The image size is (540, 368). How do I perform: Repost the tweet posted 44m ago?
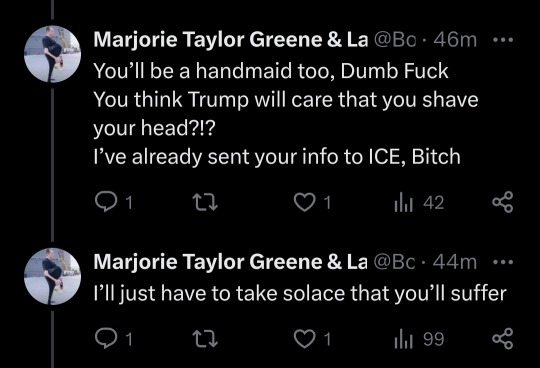click(205, 339)
